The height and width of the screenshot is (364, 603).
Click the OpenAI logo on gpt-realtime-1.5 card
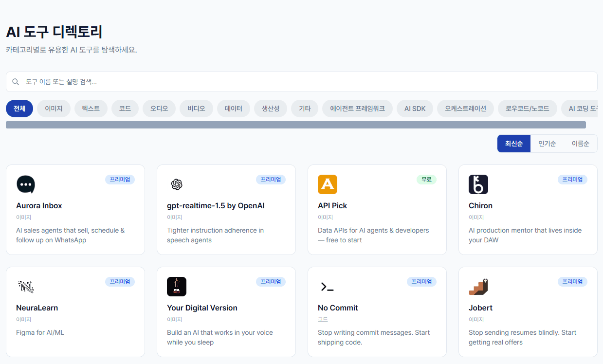(x=177, y=184)
